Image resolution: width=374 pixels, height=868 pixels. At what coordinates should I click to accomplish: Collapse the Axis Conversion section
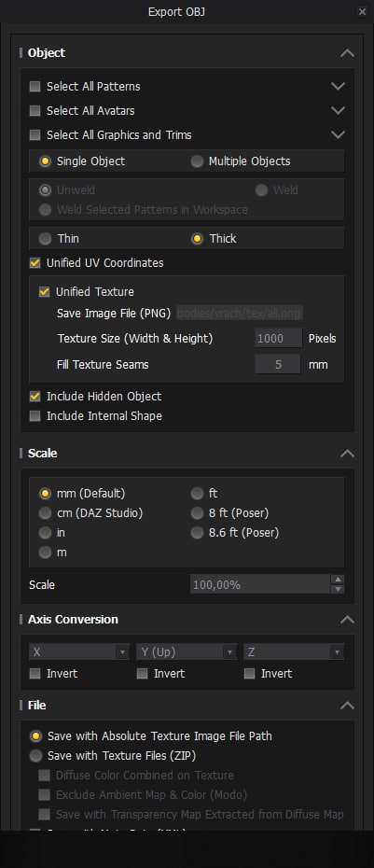(347, 620)
